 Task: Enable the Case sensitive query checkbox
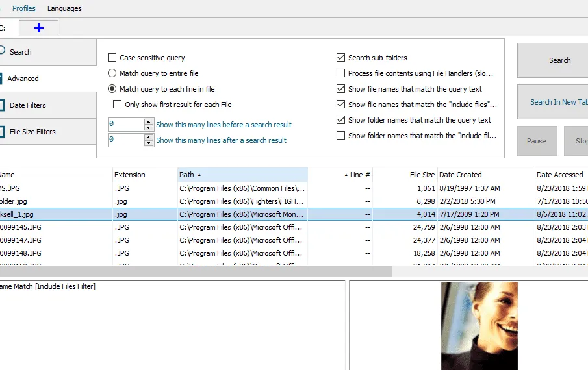[112, 58]
